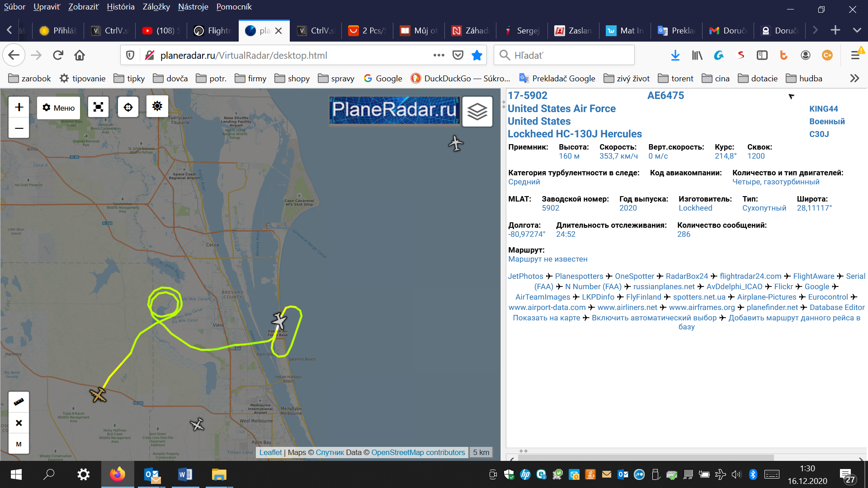Open the map layers selector icon
This screenshot has width=868, height=488.
click(477, 111)
